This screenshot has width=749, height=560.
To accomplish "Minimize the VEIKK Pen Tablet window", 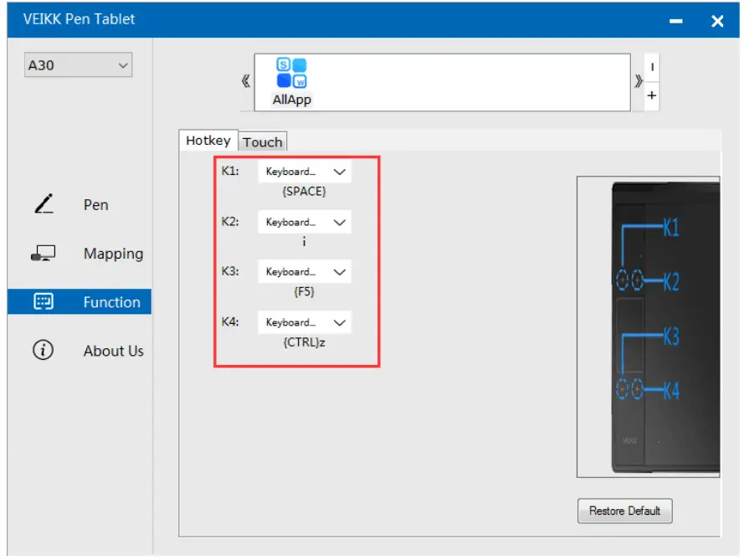I will click(676, 22).
